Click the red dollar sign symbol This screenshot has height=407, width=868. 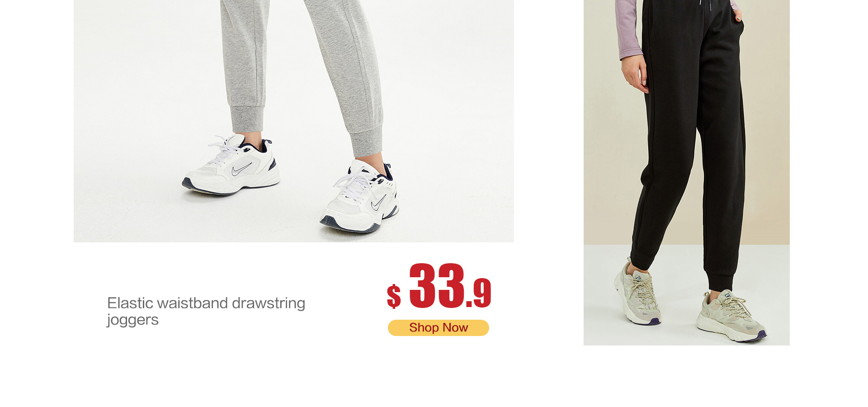pyautogui.click(x=394, y=296)
